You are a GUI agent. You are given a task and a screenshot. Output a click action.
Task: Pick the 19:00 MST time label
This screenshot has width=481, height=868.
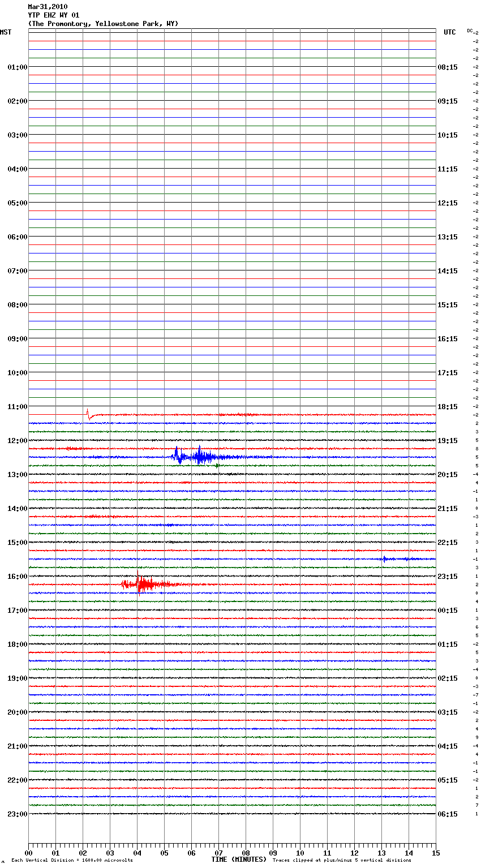18,678
